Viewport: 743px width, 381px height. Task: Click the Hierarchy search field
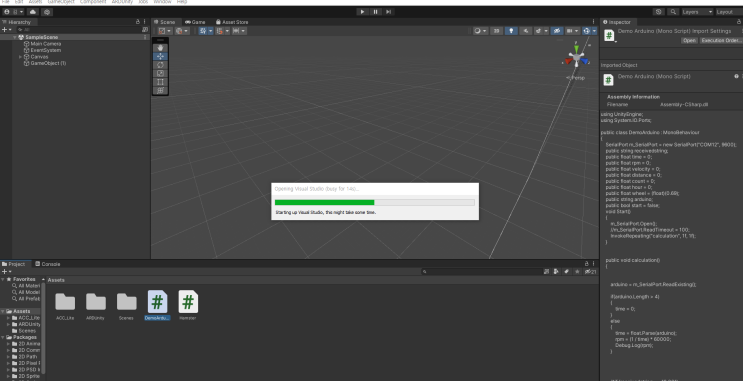coord(79,29)
